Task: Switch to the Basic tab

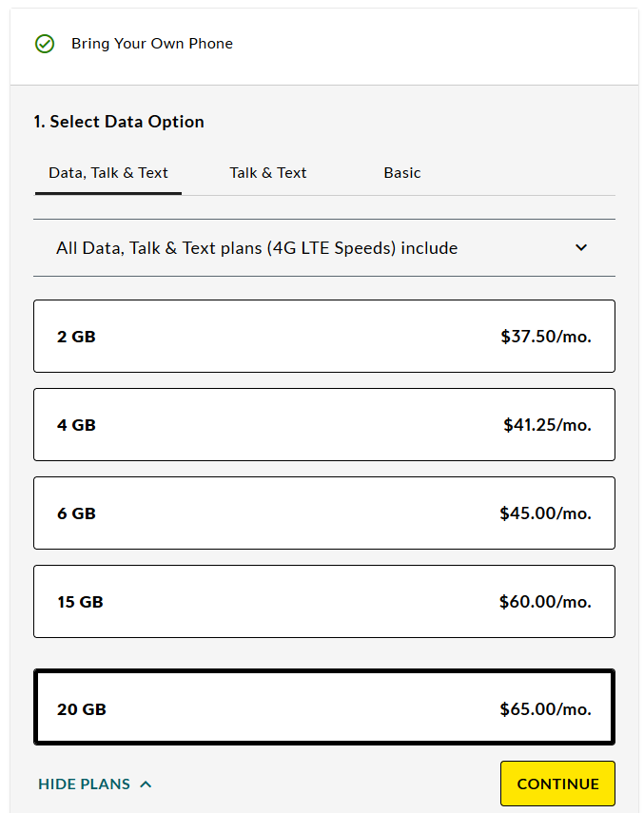Action: (402, 173)
